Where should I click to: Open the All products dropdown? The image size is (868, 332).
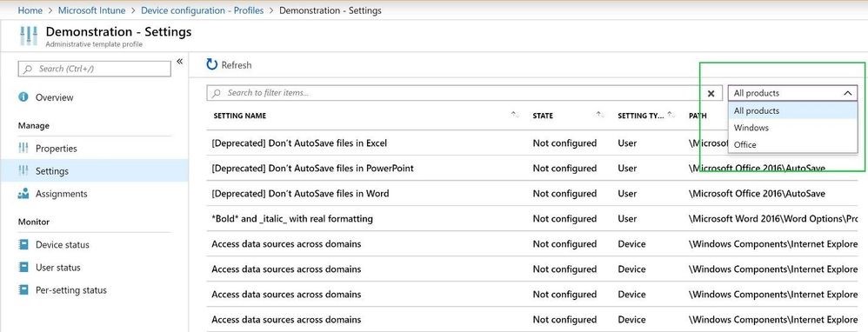792,94
